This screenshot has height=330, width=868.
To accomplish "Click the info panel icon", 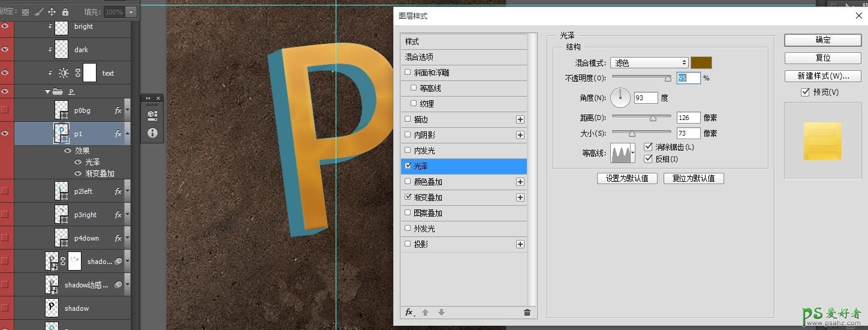I will tap(152, 133).
